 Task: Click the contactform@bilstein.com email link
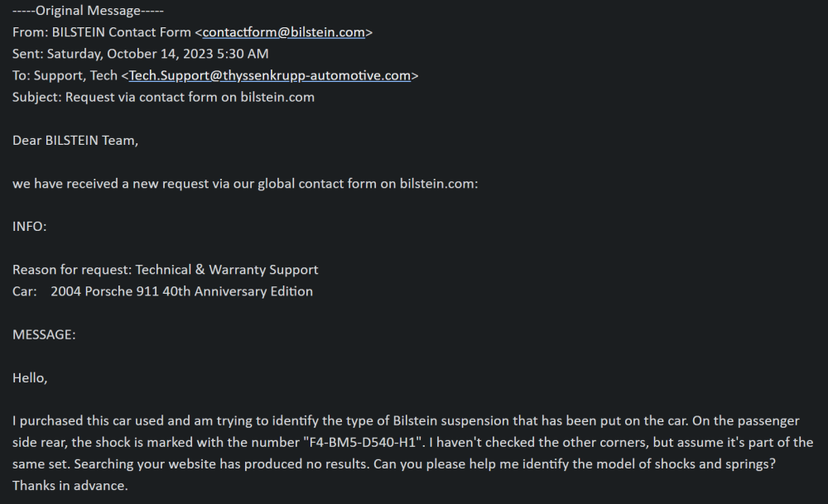click(283, 32)
